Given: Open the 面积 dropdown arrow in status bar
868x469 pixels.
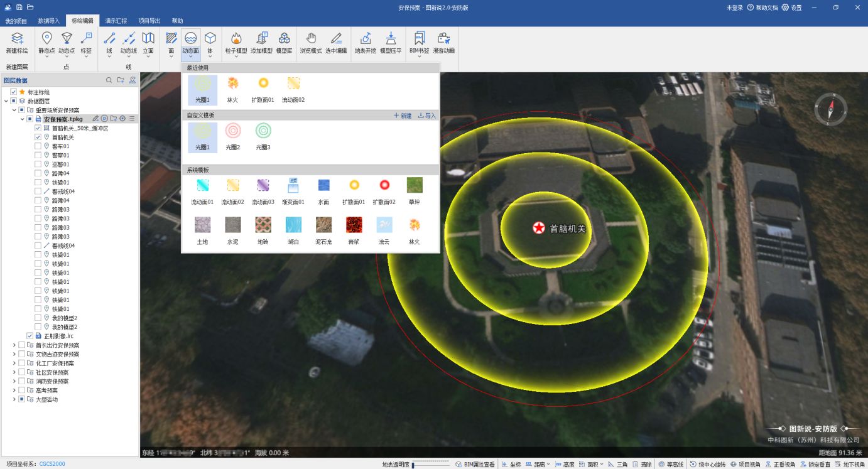Looking at the screenshot, I should click(602, 465).
